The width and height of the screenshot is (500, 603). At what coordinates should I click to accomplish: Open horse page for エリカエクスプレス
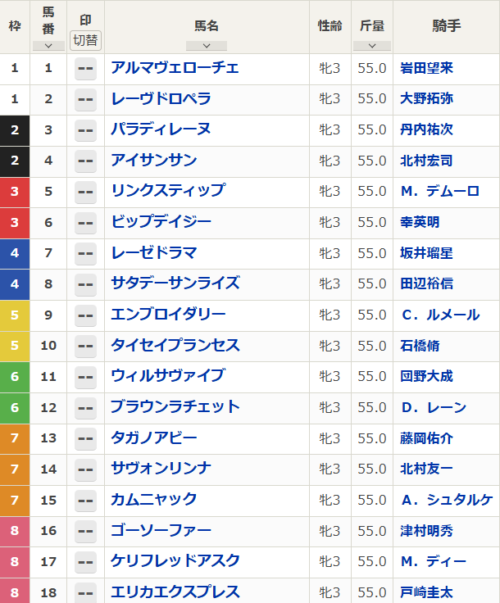(175, 592)
